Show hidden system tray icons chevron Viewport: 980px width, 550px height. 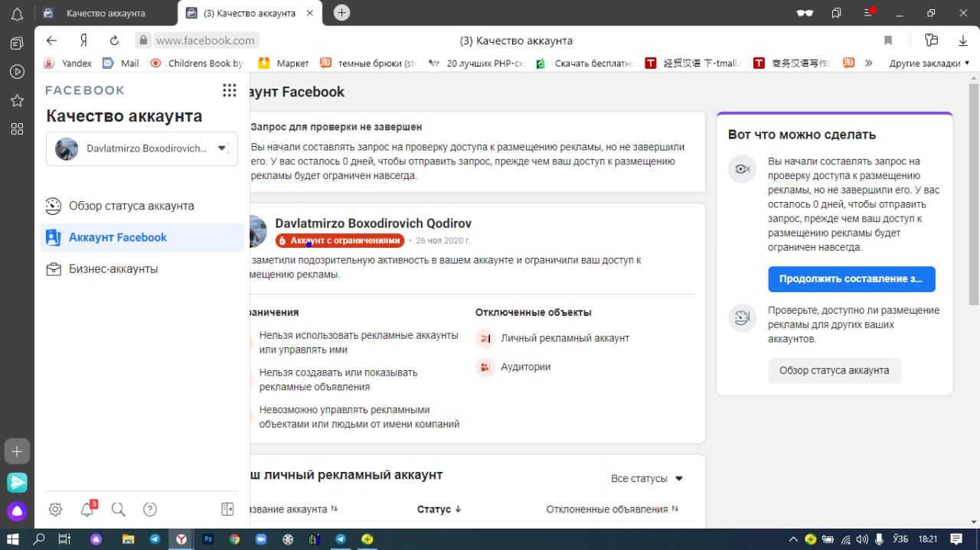point(793,539)
